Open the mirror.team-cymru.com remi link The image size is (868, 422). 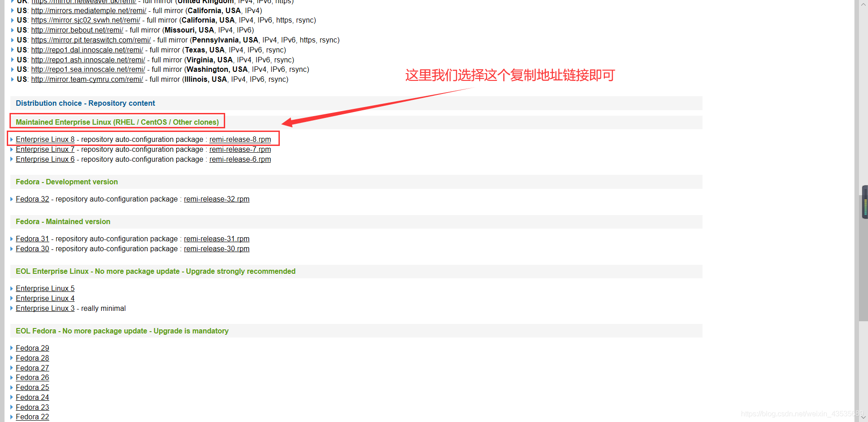tap(87, 80)
